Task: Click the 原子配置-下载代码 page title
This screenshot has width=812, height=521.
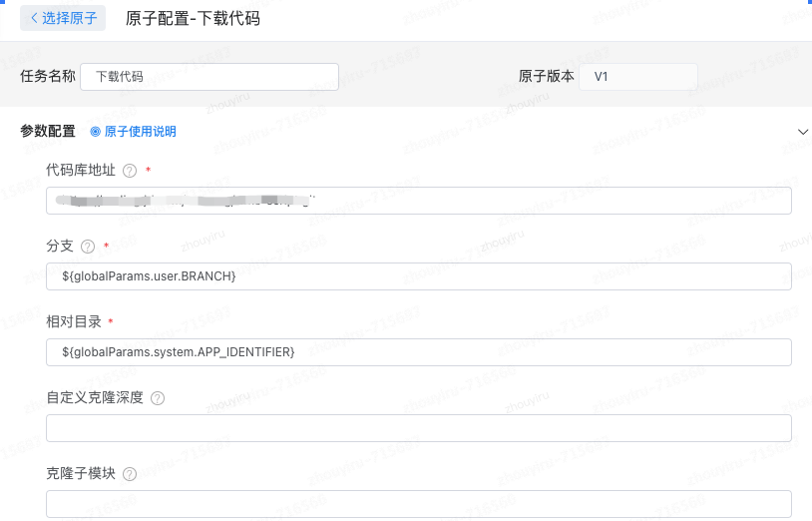Action: click(193, 19)
